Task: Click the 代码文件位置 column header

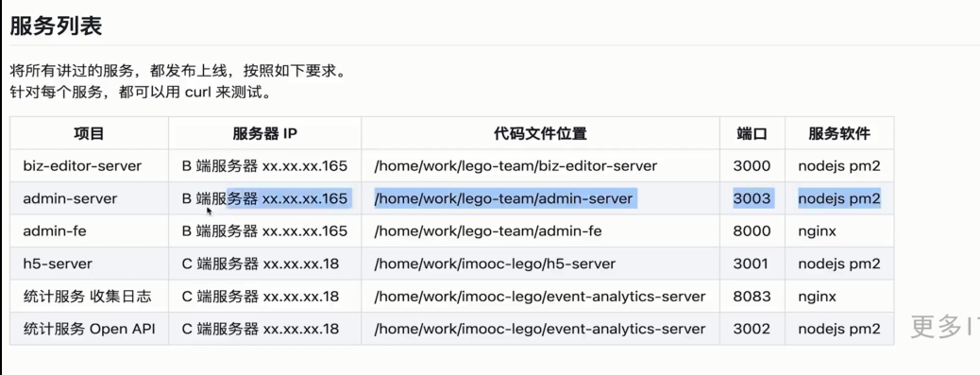Action: (540, 133)
